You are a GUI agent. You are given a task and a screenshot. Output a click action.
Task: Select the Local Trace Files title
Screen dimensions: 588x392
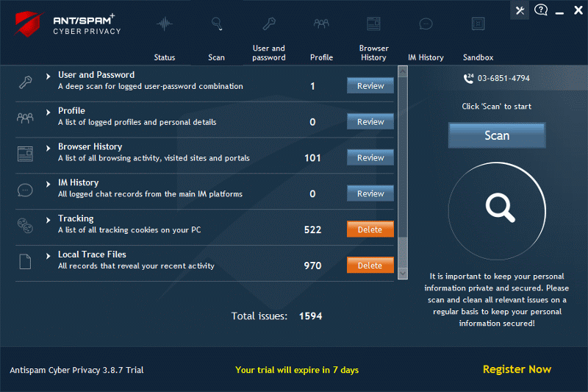[x=92, y=254]
